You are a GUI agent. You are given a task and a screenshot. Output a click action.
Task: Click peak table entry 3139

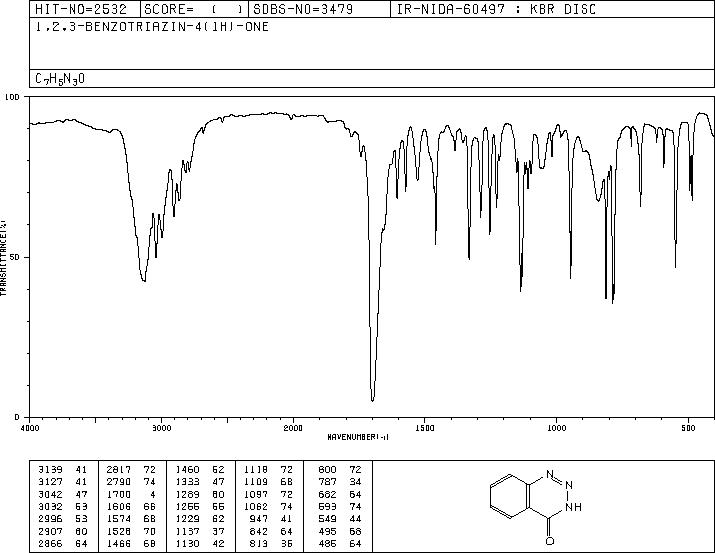pos(50,470)
